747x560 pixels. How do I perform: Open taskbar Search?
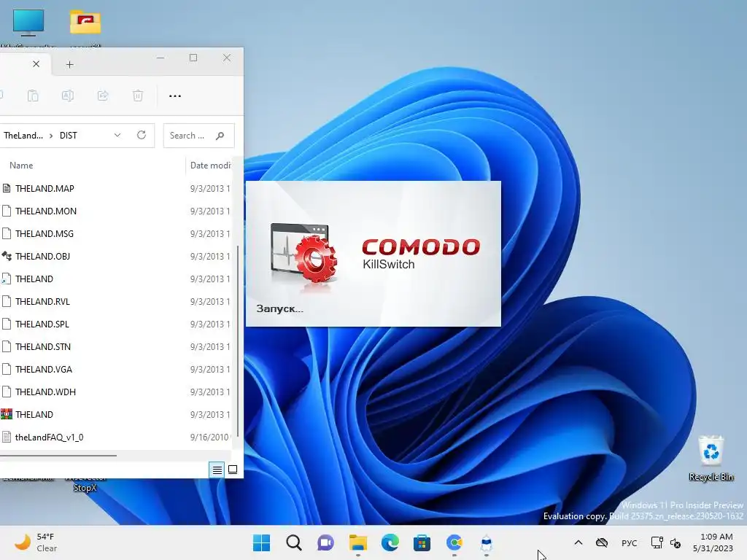tap(294, 542)
